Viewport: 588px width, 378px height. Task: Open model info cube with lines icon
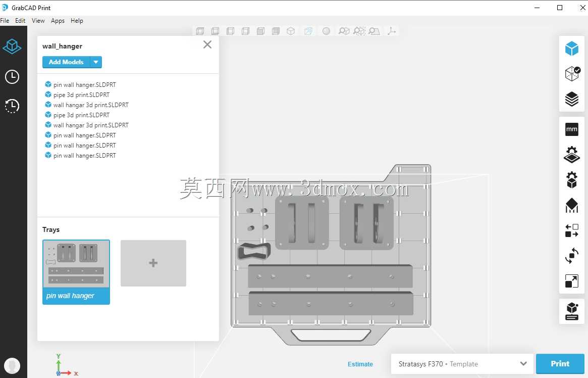pos(571,311)
